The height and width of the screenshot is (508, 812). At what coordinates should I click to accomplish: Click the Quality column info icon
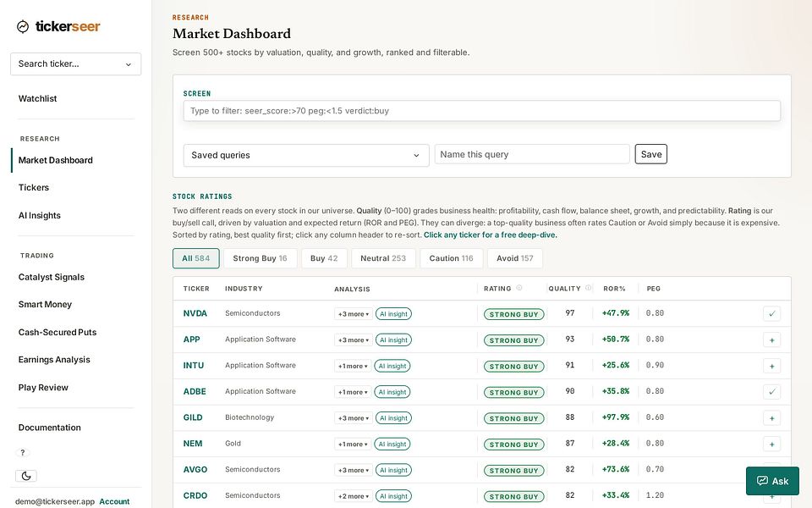(x=589, y=288)
